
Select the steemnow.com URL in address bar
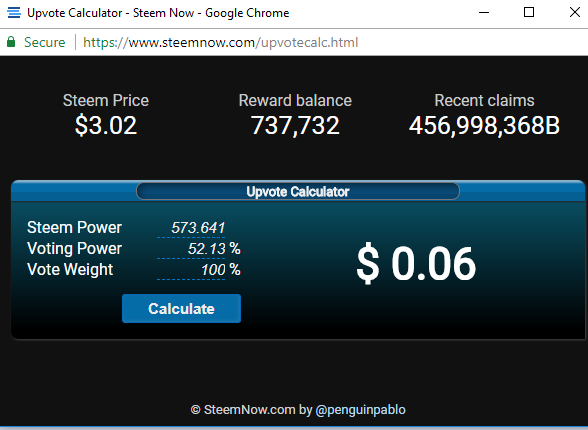[220, 42]
